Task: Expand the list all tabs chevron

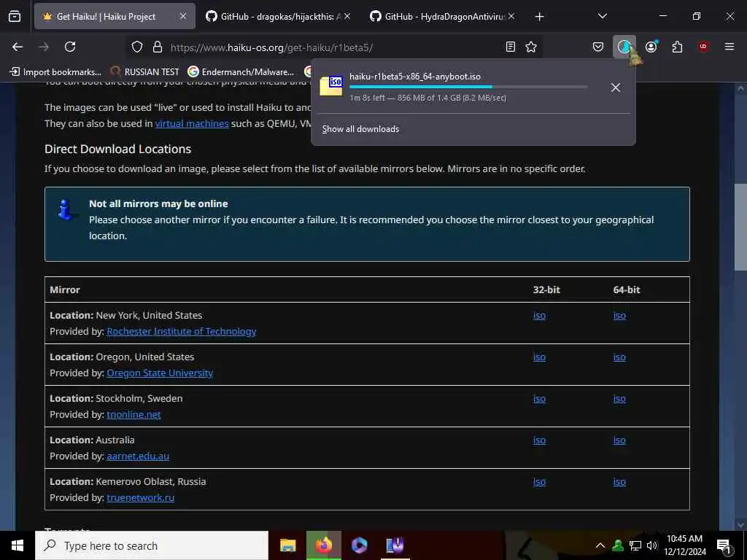Action: tap(602, 17)
